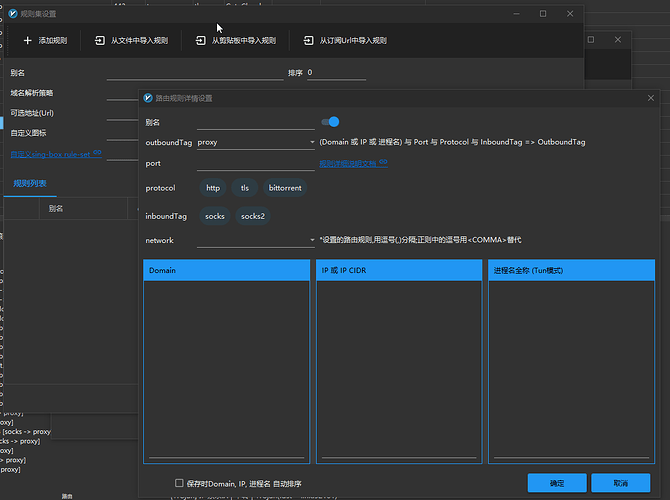
Task: Click the sort order field showing 0
Action: 336,73
